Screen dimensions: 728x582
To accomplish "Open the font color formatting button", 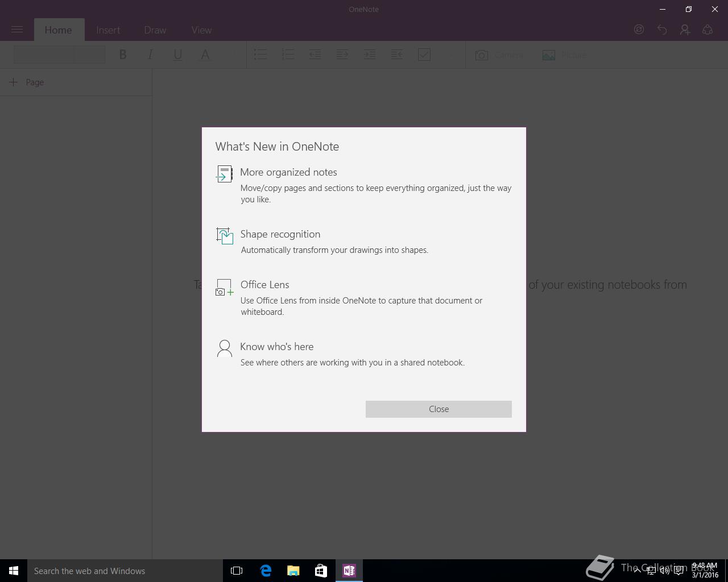I will pyautogui.click(x=205, y=55).
